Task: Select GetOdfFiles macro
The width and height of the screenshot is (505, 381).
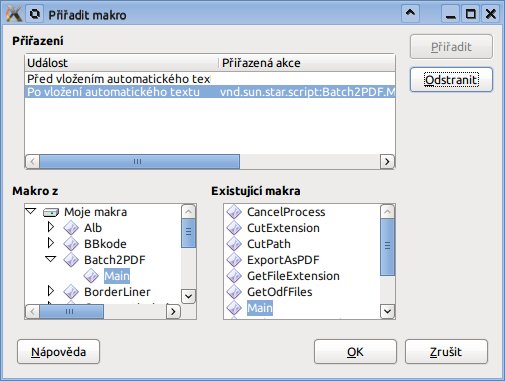Action: [x=280, y=292]
